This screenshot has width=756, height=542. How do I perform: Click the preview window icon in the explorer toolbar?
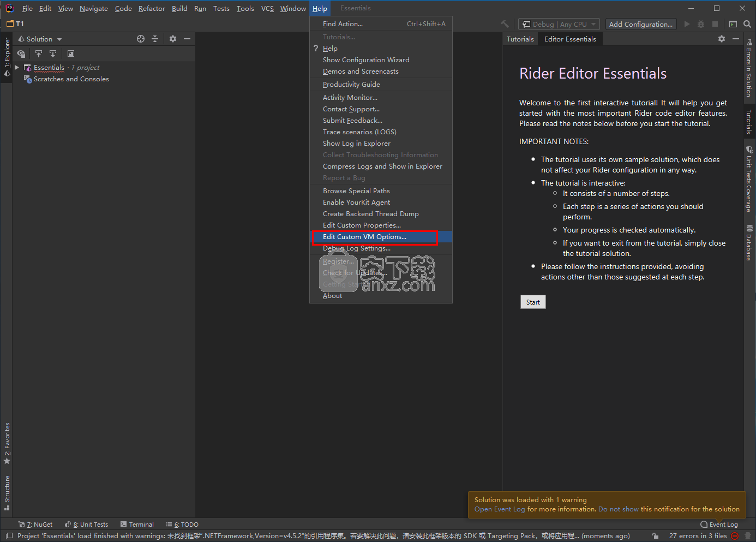tap(71, 53)
